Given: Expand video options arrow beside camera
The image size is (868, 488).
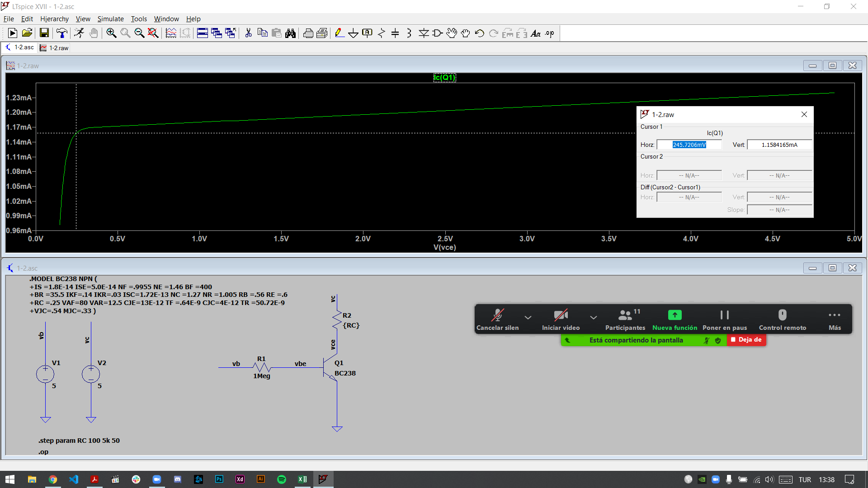Looking at the screenshot, I should [593, 317].
